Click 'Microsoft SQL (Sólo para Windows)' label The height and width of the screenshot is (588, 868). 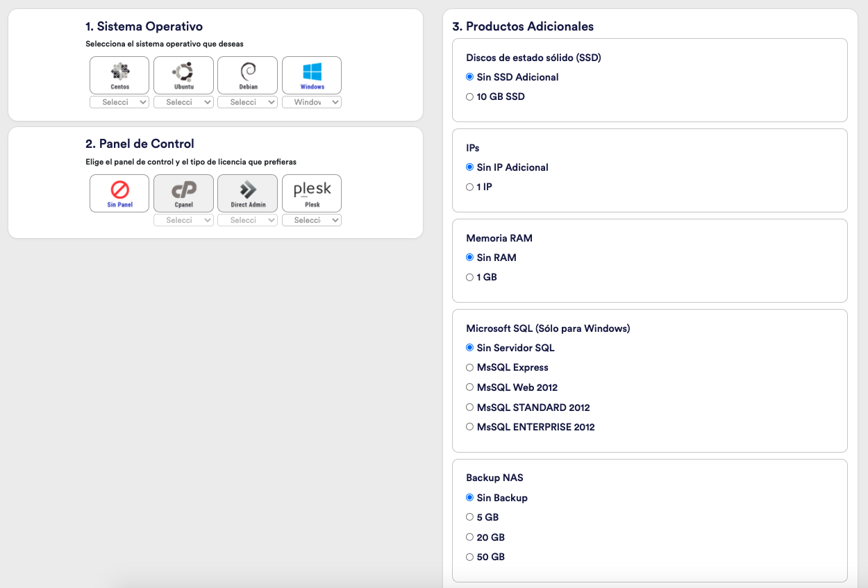[548, 328]
